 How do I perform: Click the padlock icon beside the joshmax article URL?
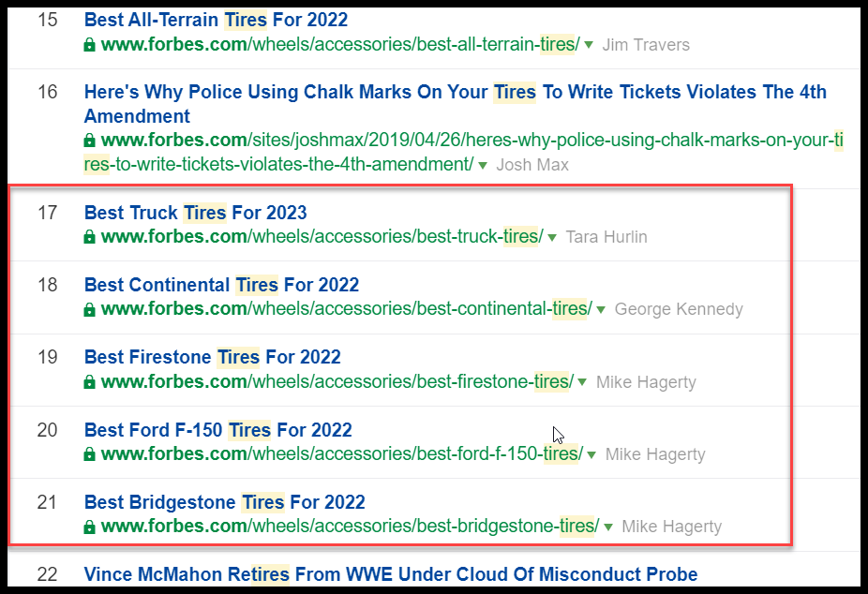point(90,141)
